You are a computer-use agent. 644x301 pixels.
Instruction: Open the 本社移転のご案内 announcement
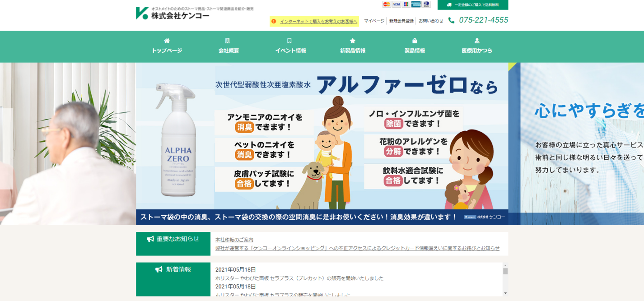(234, 240)
